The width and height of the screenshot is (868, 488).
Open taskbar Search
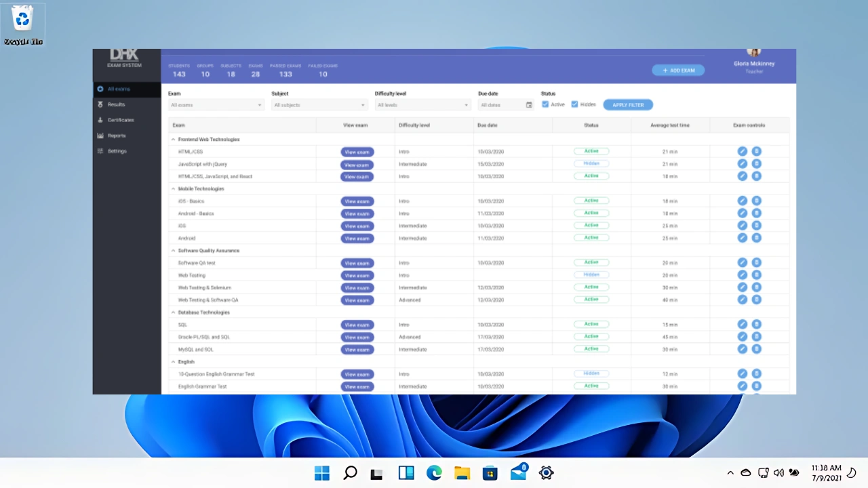pyautogui.click(x=350, y=473)
